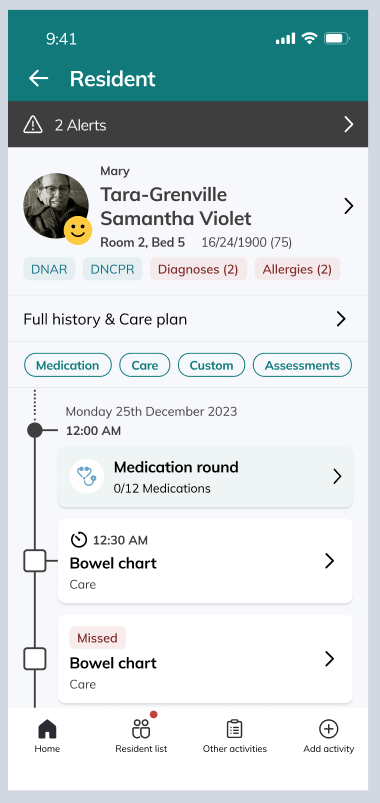Tap Mary's resident profile photo

coord(56,205)
